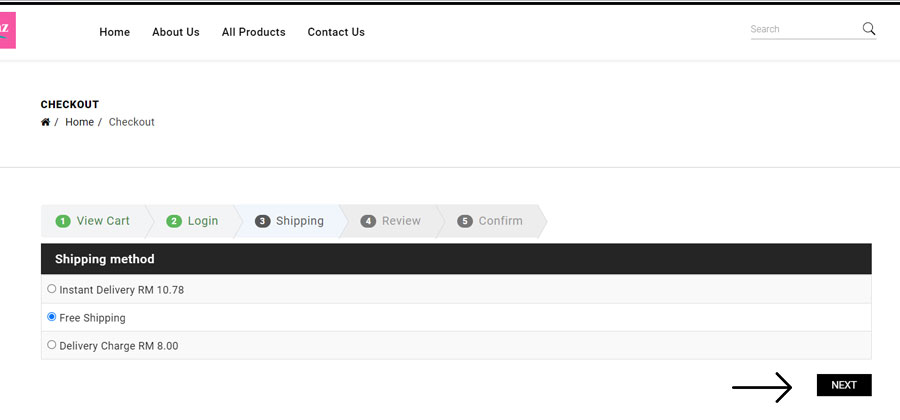Click the pink site logo
900x420 pixels.
[7, 30]
